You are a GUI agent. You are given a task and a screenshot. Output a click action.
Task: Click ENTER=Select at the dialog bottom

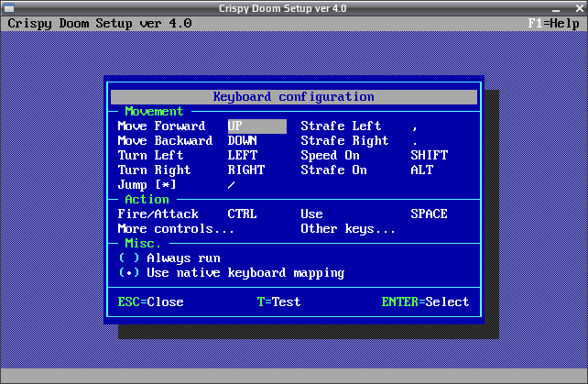(x=425, y=302)
